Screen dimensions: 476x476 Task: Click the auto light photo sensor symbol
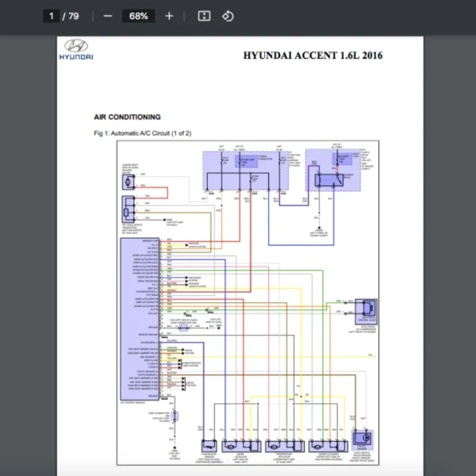click(x=363, y=440)
